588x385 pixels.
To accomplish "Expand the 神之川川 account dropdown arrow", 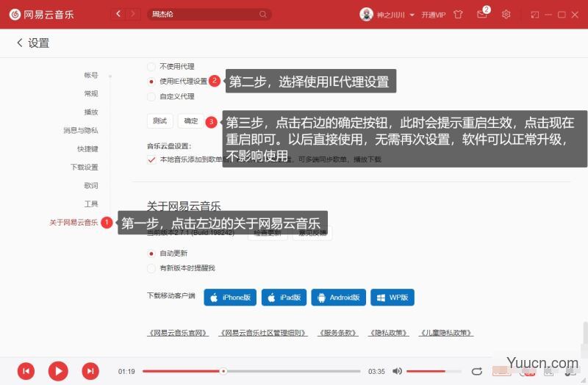I will (412, 15).
